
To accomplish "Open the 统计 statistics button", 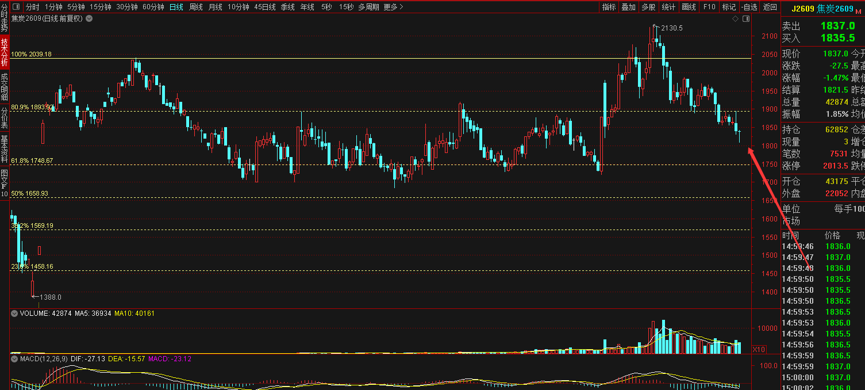I will [669, 7].
